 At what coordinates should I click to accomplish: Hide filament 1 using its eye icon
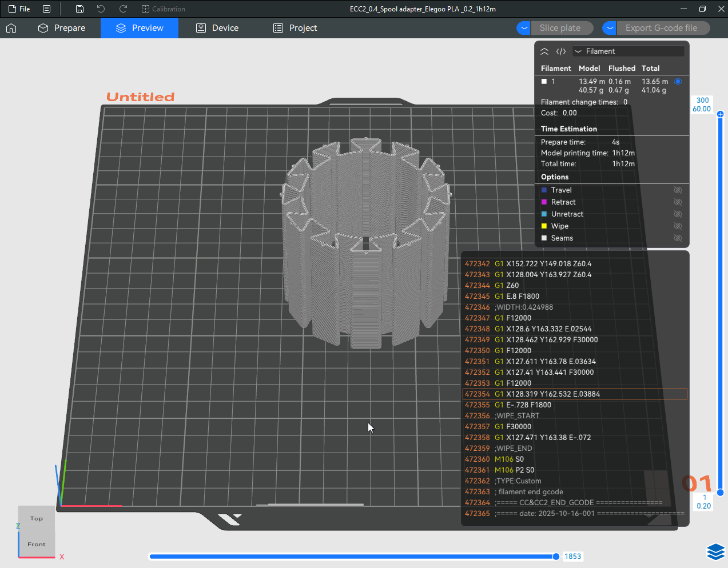678,82
